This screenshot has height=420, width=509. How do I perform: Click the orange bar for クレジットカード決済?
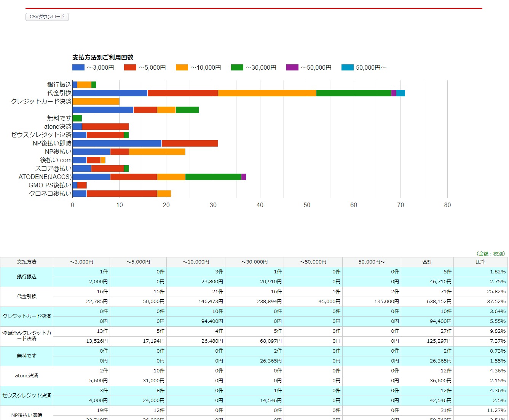[x=96, y=101]
